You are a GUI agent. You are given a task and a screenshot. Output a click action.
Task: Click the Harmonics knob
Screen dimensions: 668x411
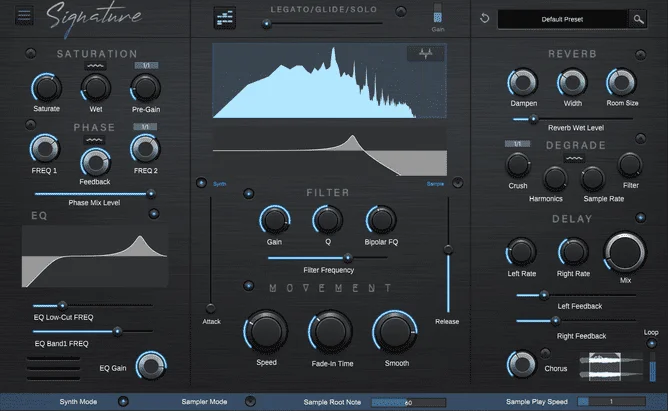point(555,179)
